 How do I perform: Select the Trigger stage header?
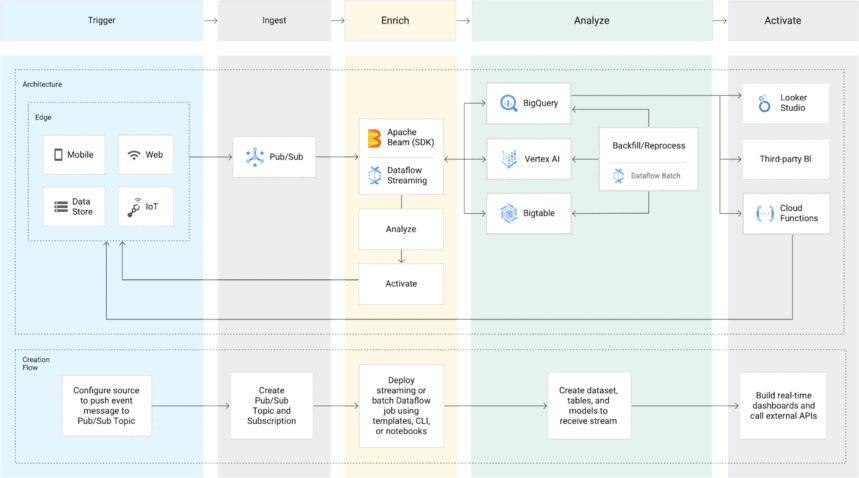click(x=101, y=20)
